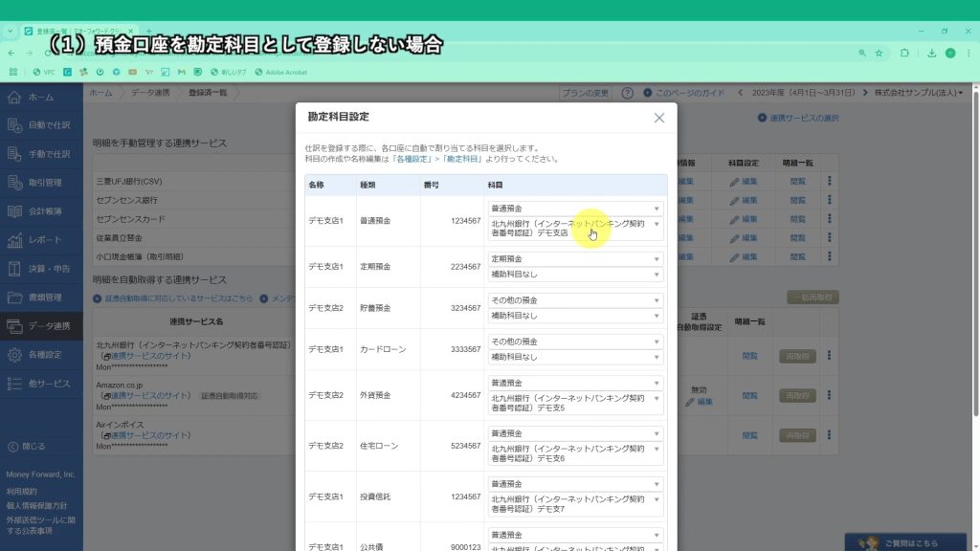Image resolution: width=980 pixels, height=551 pixels.
Task: Open the 利用規約 footer link
Action: click(22, 492)
